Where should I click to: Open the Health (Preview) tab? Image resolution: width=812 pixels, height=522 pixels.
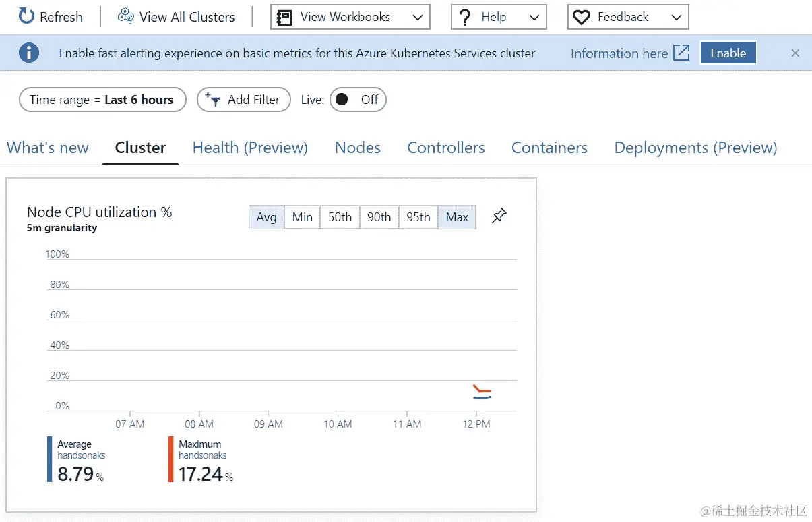click(250, 148)
